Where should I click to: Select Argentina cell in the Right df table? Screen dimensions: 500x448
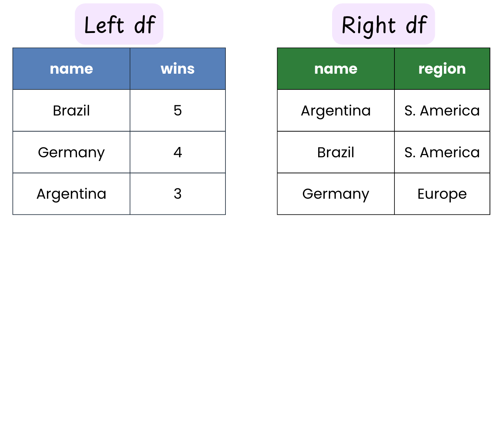336,110
